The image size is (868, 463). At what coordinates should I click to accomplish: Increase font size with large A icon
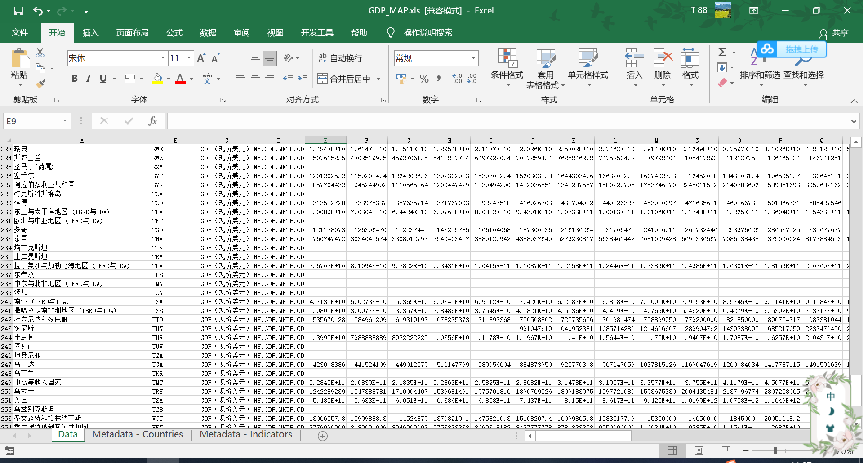[x=201, y=58]
